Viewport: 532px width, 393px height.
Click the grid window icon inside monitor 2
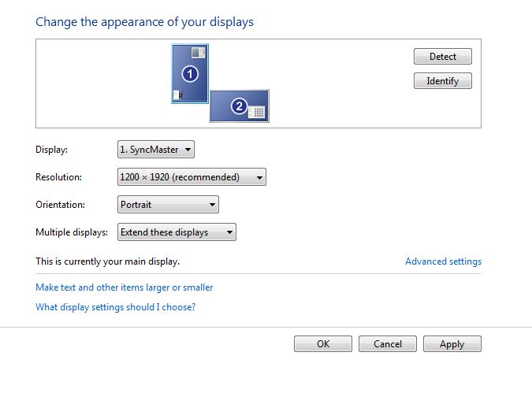click(256, 111)
